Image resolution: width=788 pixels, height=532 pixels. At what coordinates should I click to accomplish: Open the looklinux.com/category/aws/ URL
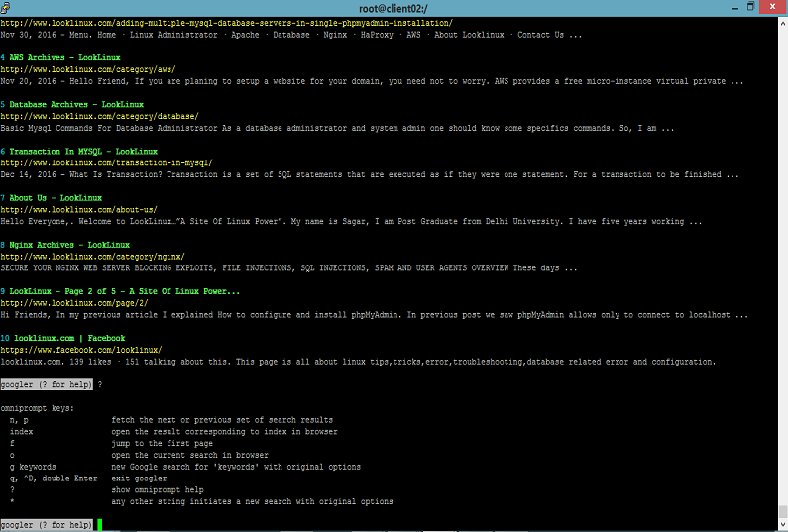pyautogui.click(x=88, y=69)
